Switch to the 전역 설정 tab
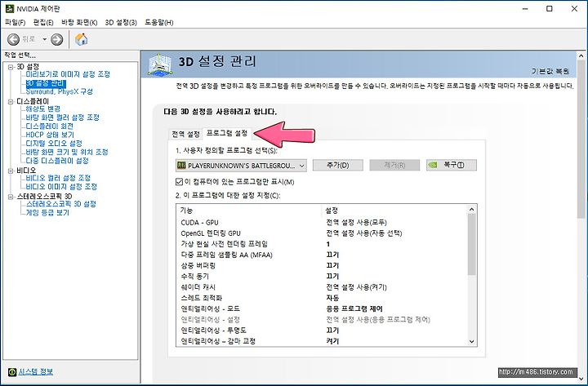The width and height of the screenshot is (588, 386). point(185,134)
